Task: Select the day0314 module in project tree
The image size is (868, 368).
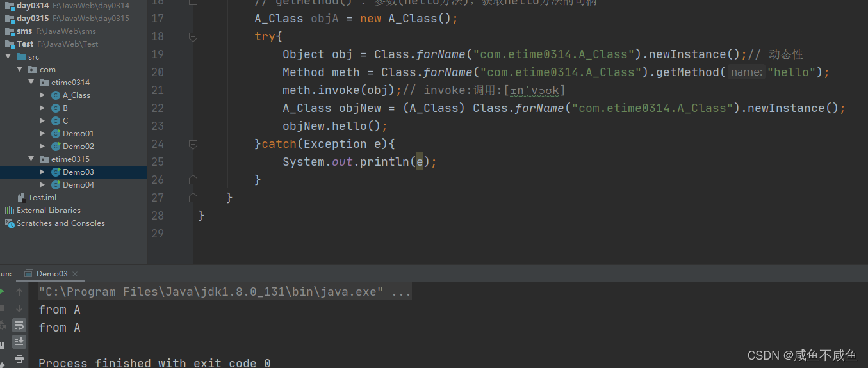Action: [x=74, y=6]
